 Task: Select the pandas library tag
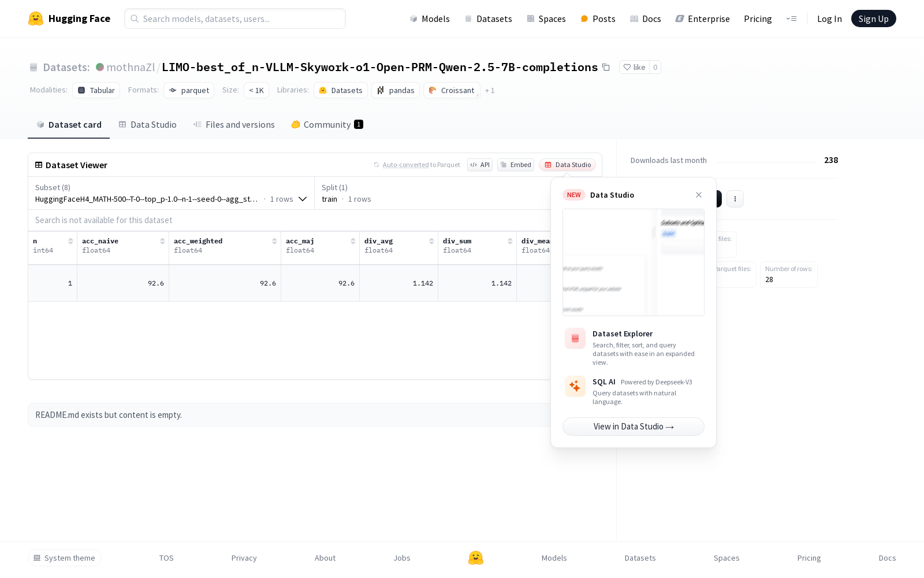[396, 90]
